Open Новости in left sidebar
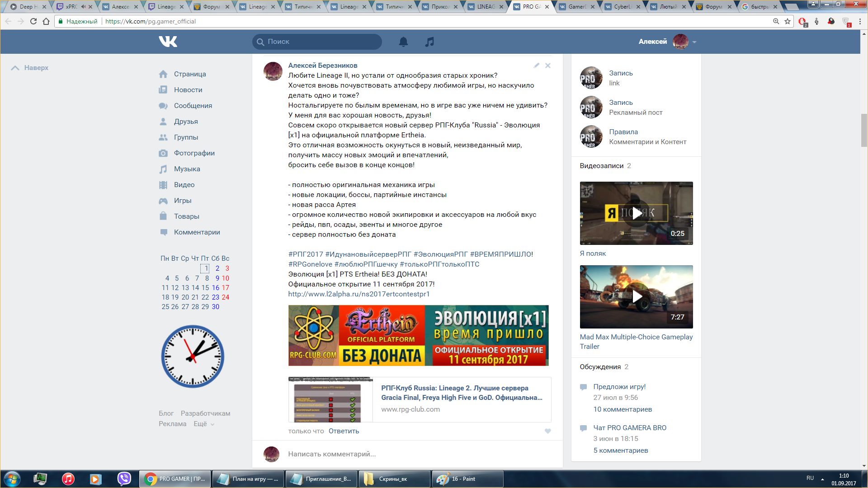 [188, 90]
